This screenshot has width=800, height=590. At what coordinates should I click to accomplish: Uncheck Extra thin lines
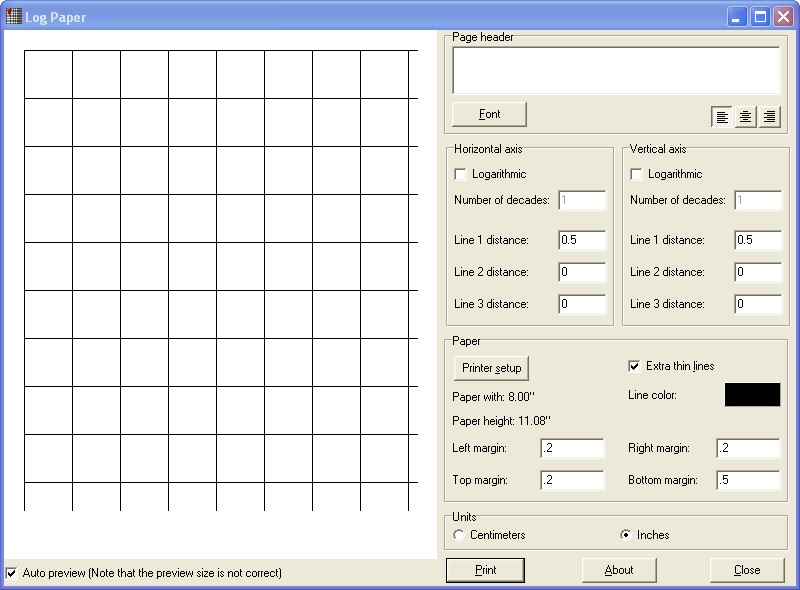[x=634, y=366]
